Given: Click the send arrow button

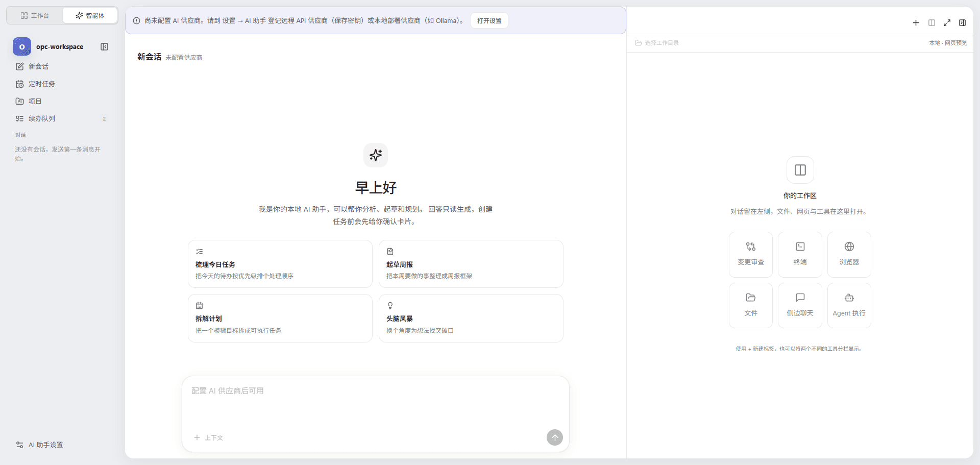Looking at the screenshot, I should click(555, 437).
